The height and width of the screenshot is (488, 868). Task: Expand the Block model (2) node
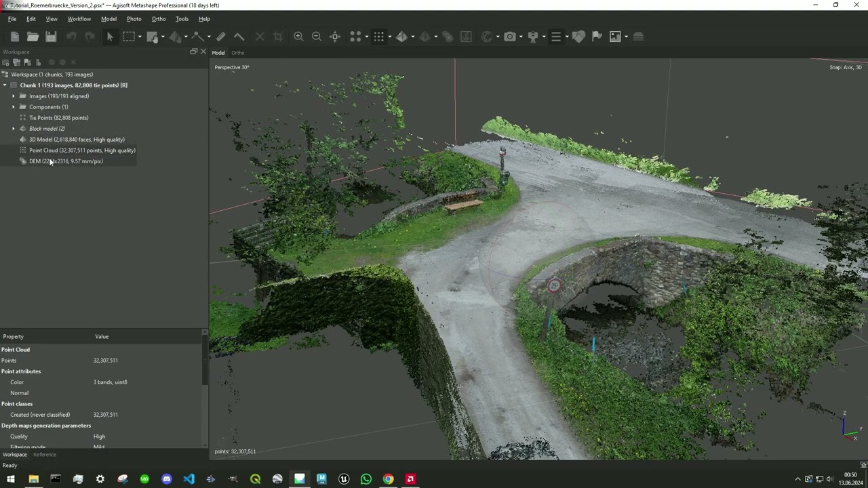14,129
